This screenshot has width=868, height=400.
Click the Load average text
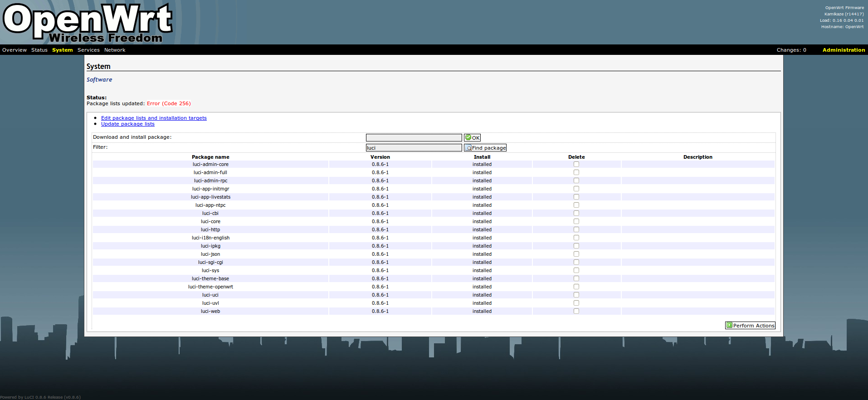(842, 20)
